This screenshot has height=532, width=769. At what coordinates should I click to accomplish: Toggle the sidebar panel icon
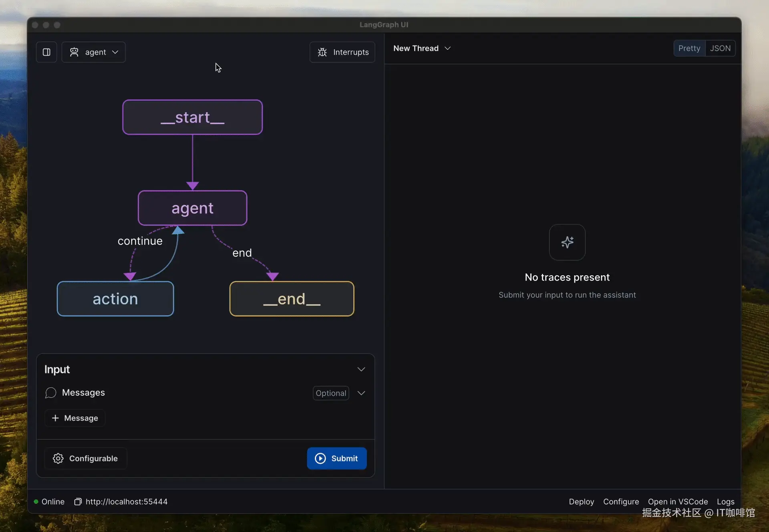coord(46,52)
